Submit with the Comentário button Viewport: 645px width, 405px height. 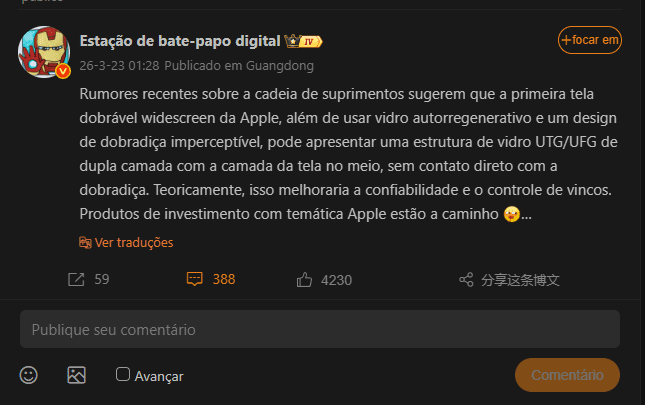coord(567,375)
